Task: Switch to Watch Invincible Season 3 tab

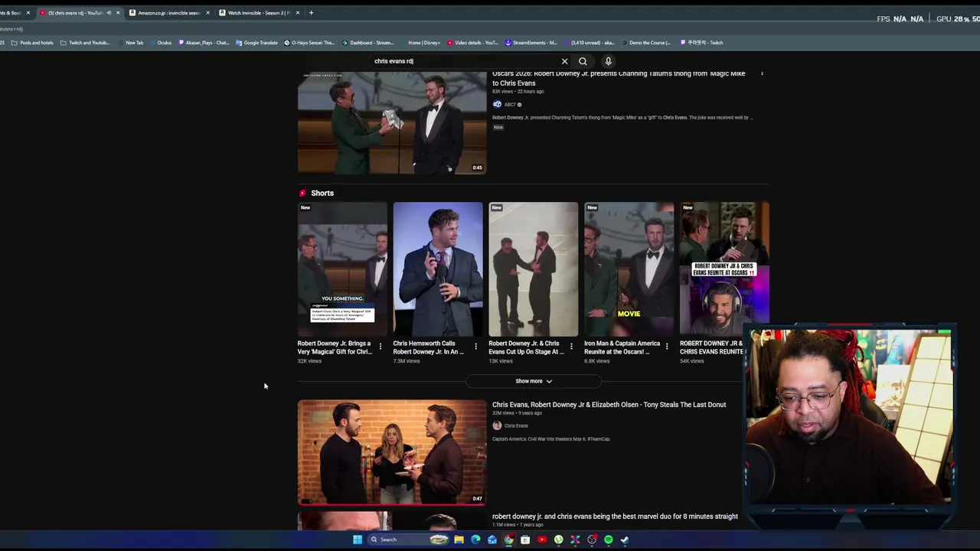Action: (260, 13)
